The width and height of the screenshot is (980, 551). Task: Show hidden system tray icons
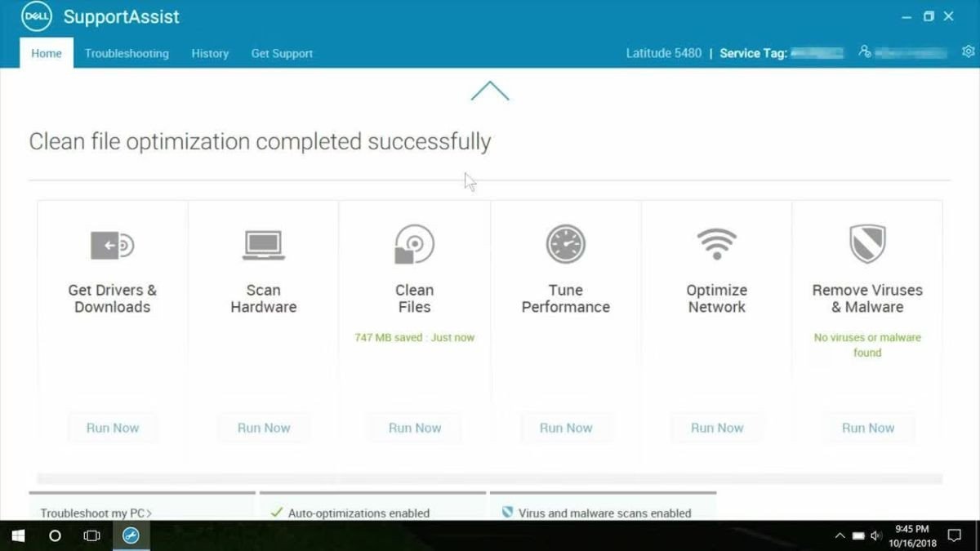[x=840, y=536]
